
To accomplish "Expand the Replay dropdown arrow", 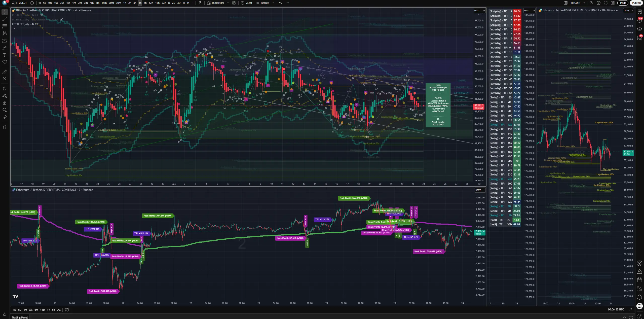I will [273, 3].
